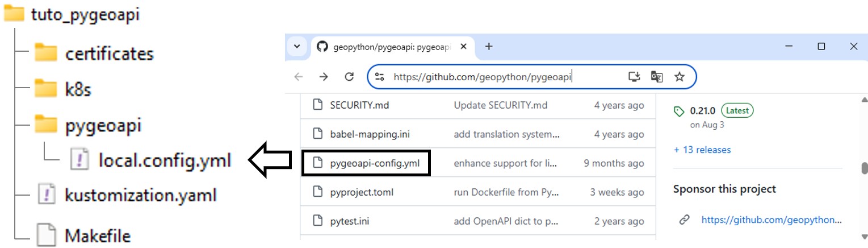Open the sponsor link https://github.com/geopython...
Viewport: 868px width, 248px height.
771,220
